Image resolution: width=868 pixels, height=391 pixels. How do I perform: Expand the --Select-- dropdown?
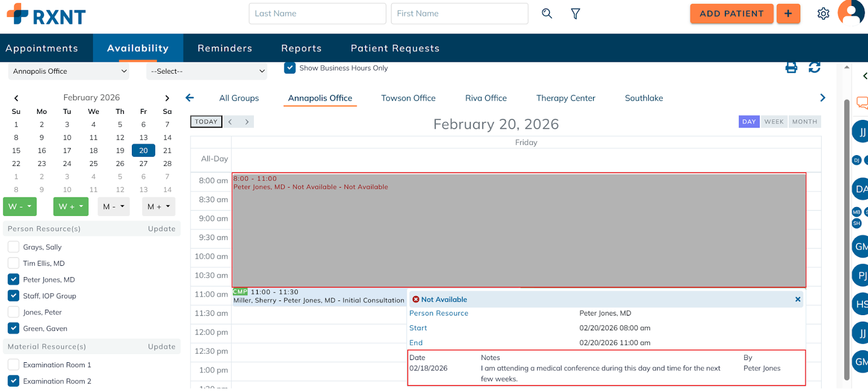click(x=207, y=71)
